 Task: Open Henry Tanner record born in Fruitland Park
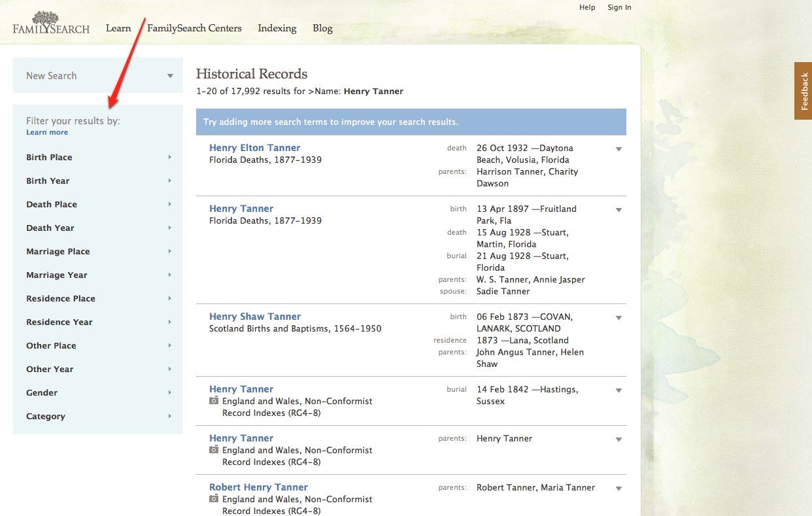click(241, 209)
